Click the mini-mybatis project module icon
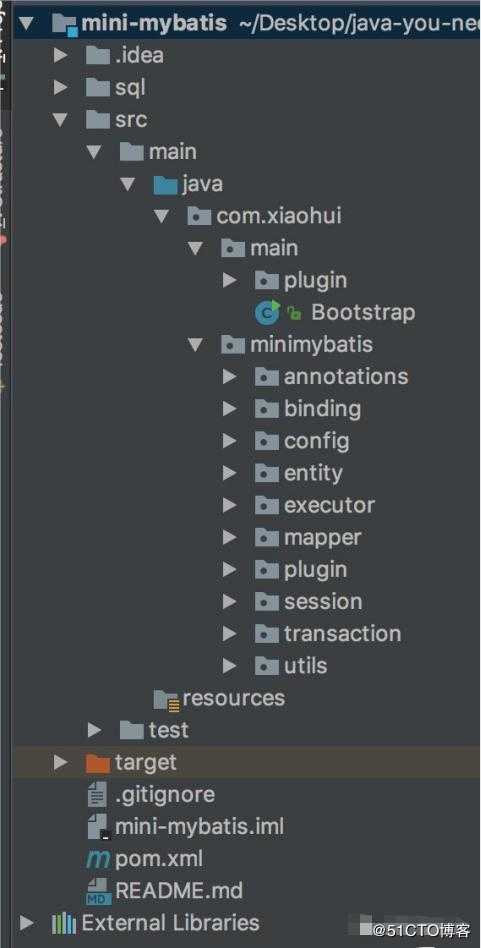This screenshot has height=948, width=481. [65, 24]
